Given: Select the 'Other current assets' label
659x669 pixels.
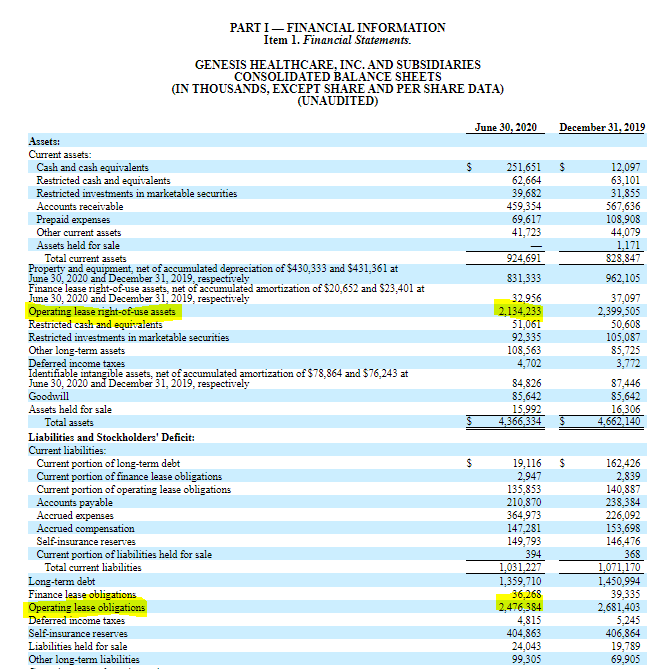Looking at the screenshot, I should [x=79, y=233].
